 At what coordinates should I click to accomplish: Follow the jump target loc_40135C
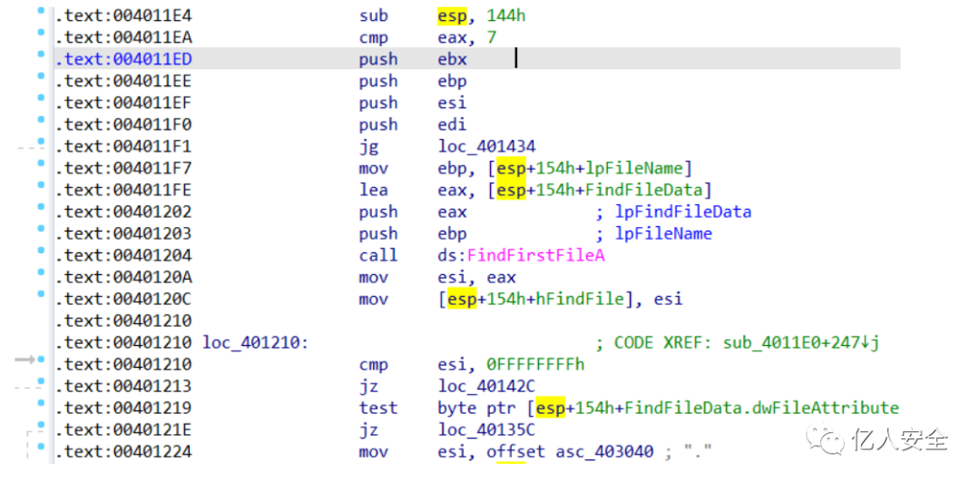click(487, 429)
